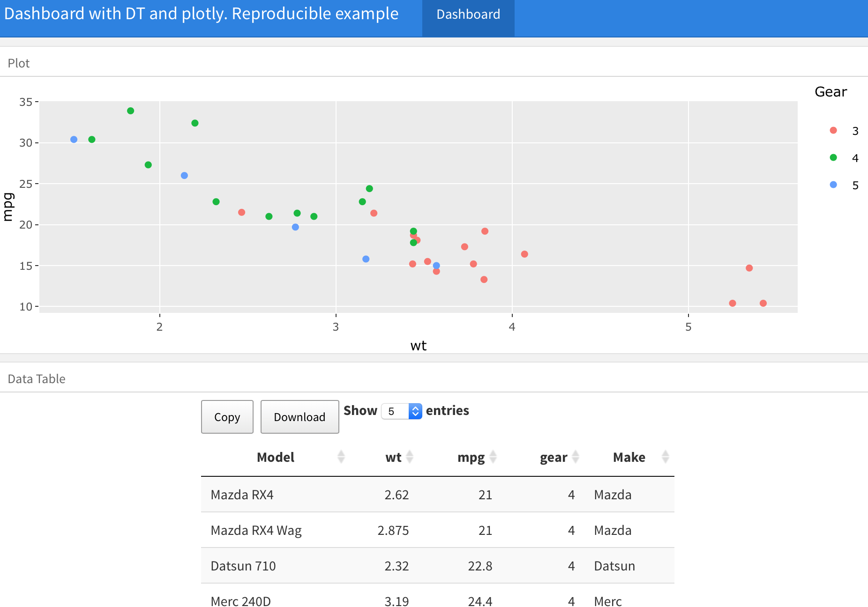The height and width of the screenshot is (607, 868).
Task: Sort the table by Make column
Action: pyautogui.click(x=629, y=457)
